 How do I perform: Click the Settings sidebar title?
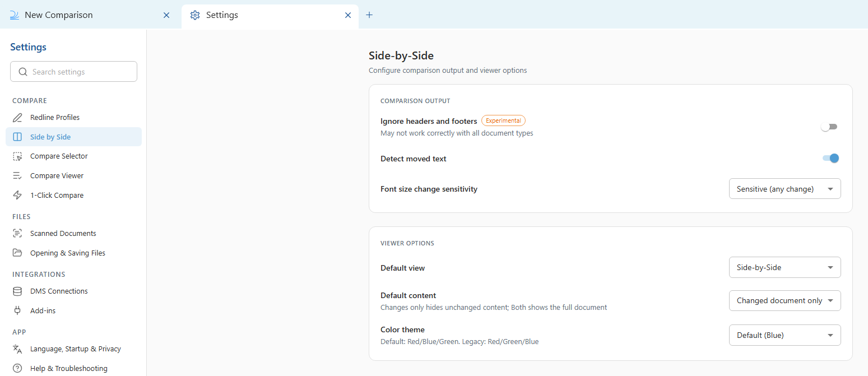coord(28,47)
